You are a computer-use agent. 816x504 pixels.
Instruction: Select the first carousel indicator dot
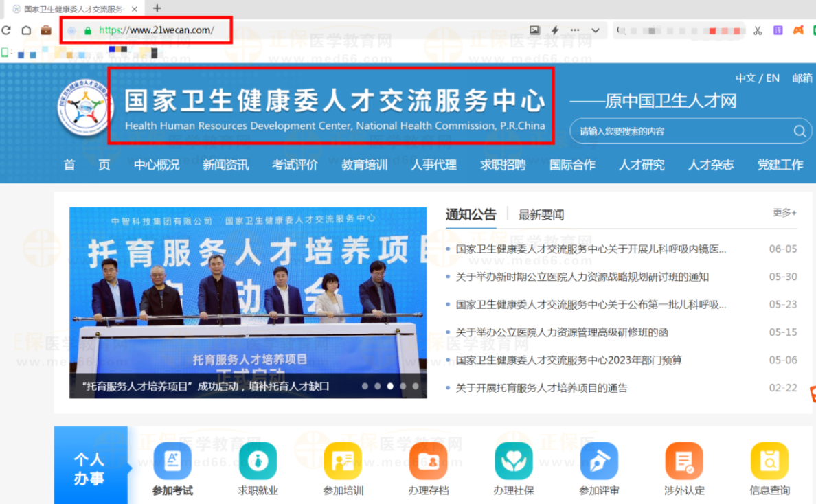click(x=365, y=386)
